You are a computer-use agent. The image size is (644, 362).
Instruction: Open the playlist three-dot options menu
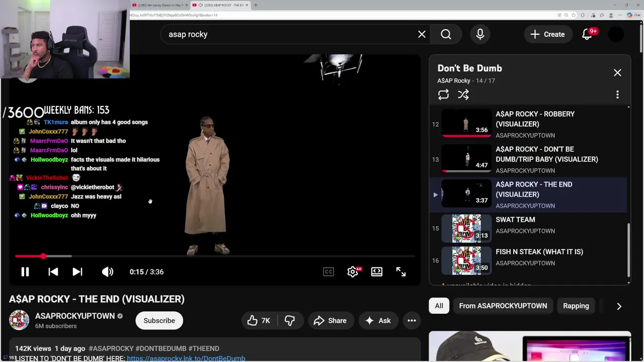point(617,95)
